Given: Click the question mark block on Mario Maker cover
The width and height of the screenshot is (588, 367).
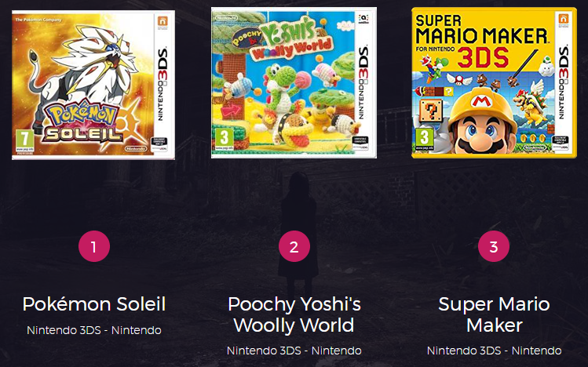Looking at the screenshot, I should 431,111.
